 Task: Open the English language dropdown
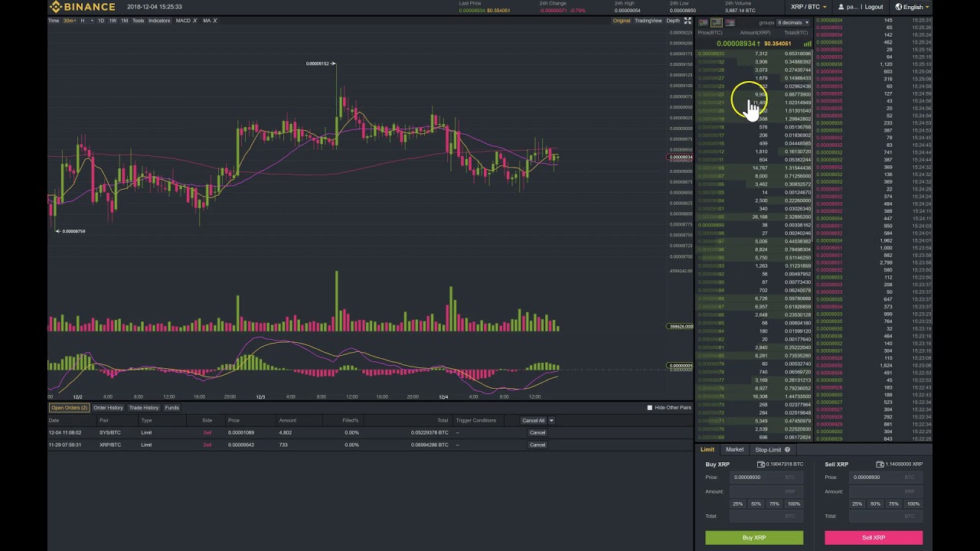pos(912,7)
